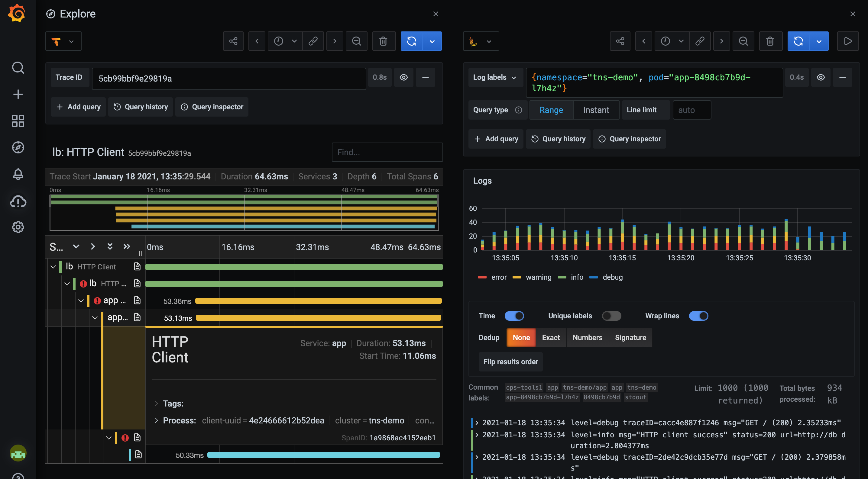
Task: Run the logs query with the play icon
Action: point(848,41)
